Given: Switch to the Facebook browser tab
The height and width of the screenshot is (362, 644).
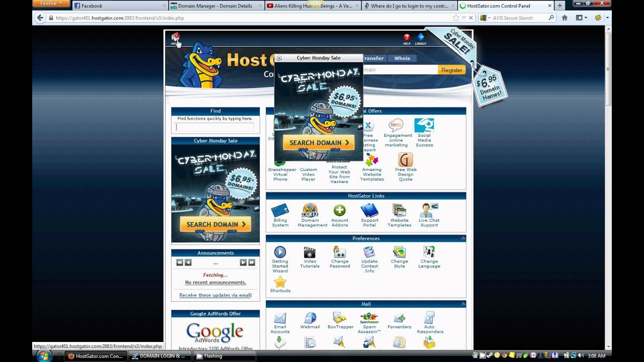Looking at the screenshot, I should point(120,6).
